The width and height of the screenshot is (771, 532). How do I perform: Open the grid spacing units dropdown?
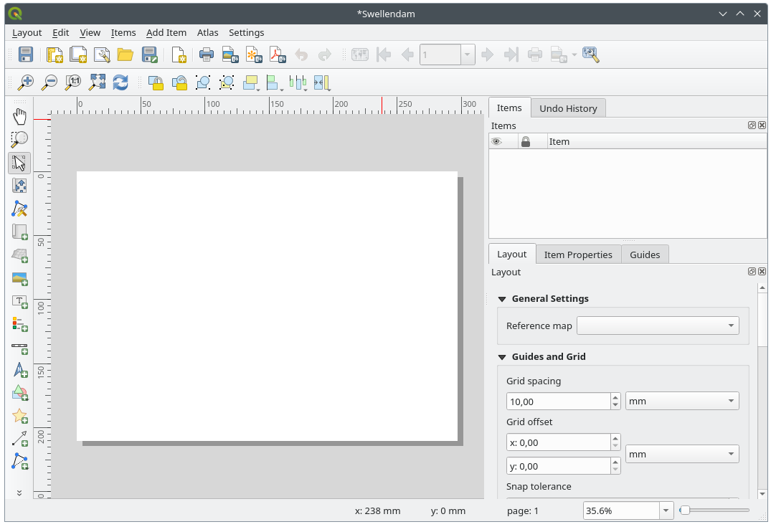pyautogui.click(x=681, y=401)
